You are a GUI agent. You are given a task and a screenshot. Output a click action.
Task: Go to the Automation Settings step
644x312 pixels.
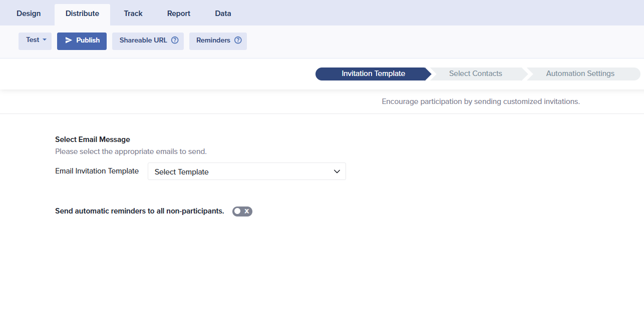click(x=580, y=74)
